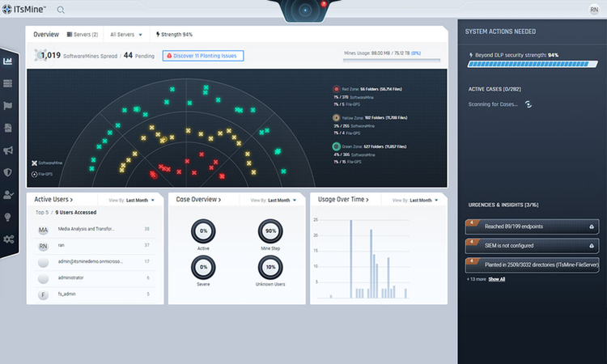This screenshot has width=607, height=364.
Task: Expand the Active Users section header
Action: pos(53,199)
